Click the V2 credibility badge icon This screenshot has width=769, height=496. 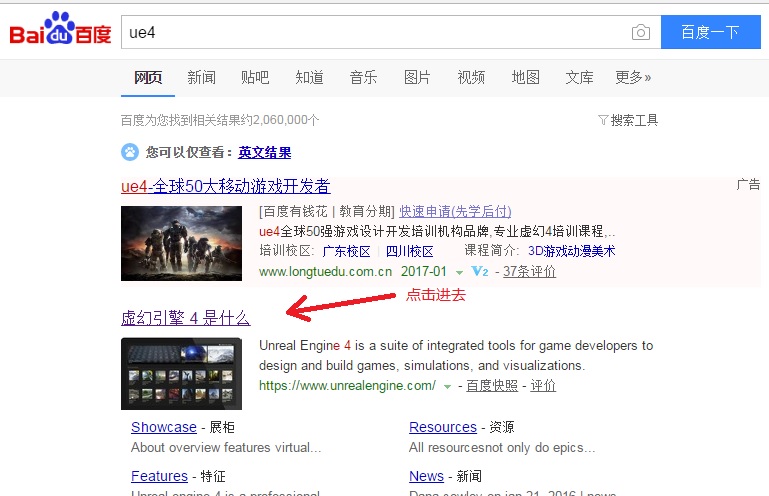tap(480, 271)
